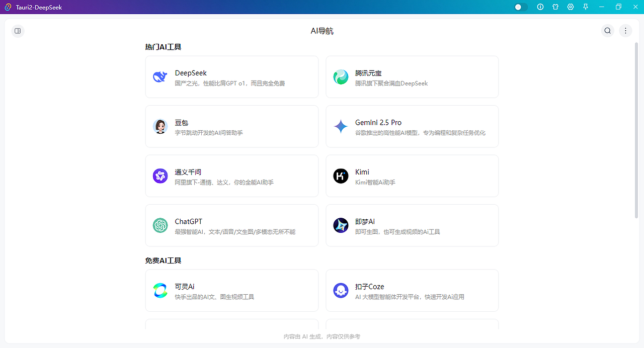The width and height of the screenshot is (644, 348).
Task: Open settings gear in title bar
Action: coord(571,7)
